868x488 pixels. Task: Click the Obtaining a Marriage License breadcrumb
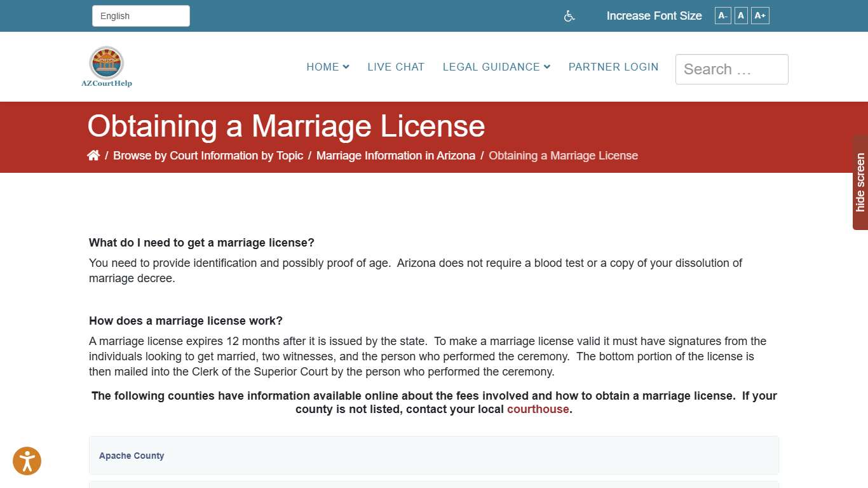[x=563, y=155]
